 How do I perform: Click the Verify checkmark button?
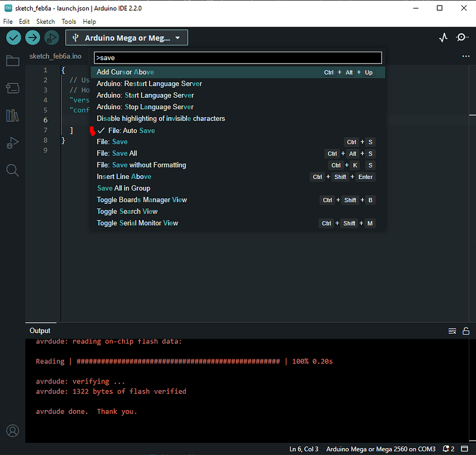[13, 38]
